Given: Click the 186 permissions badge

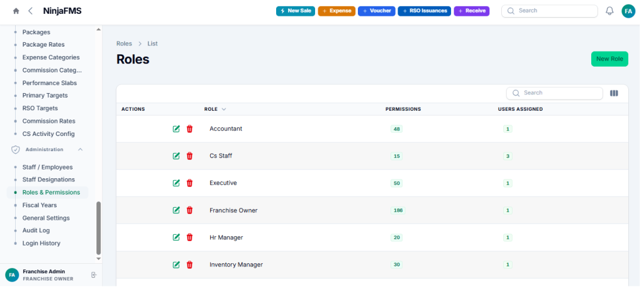Looking at the screenshot, I should click(398, 210).
